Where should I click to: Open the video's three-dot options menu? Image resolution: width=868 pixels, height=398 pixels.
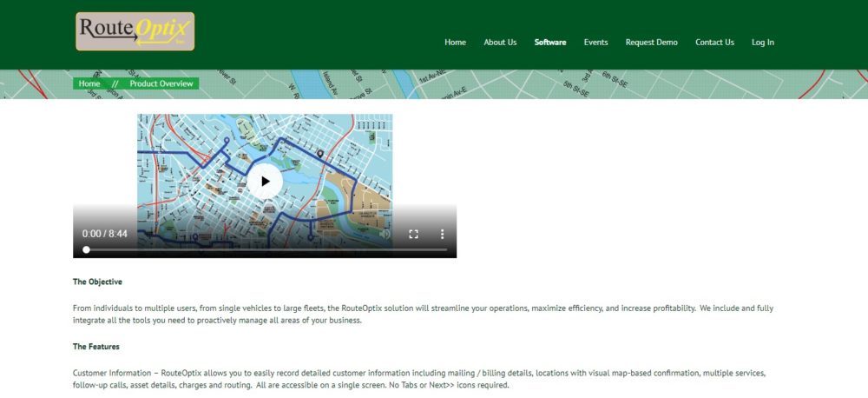[442, 234]
